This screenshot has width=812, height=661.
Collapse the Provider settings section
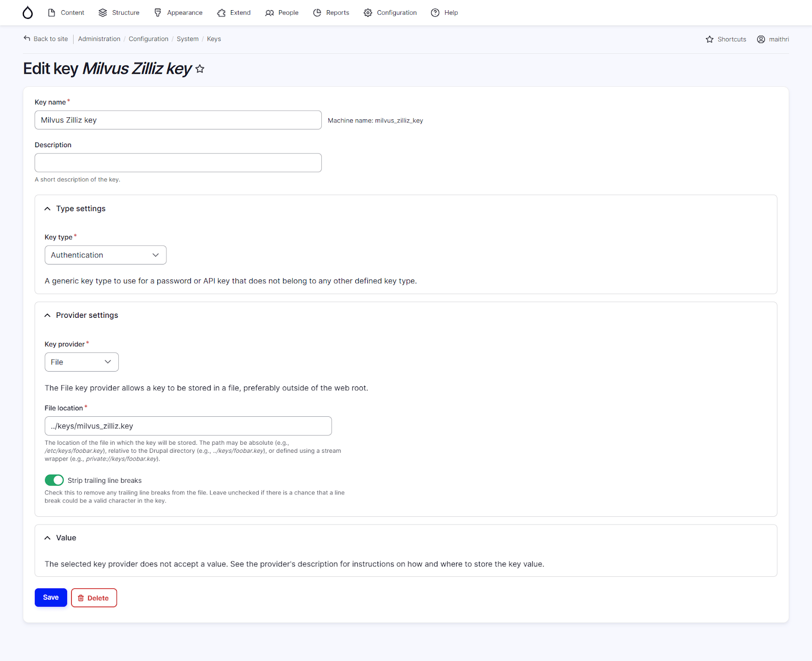pos(81,315)
